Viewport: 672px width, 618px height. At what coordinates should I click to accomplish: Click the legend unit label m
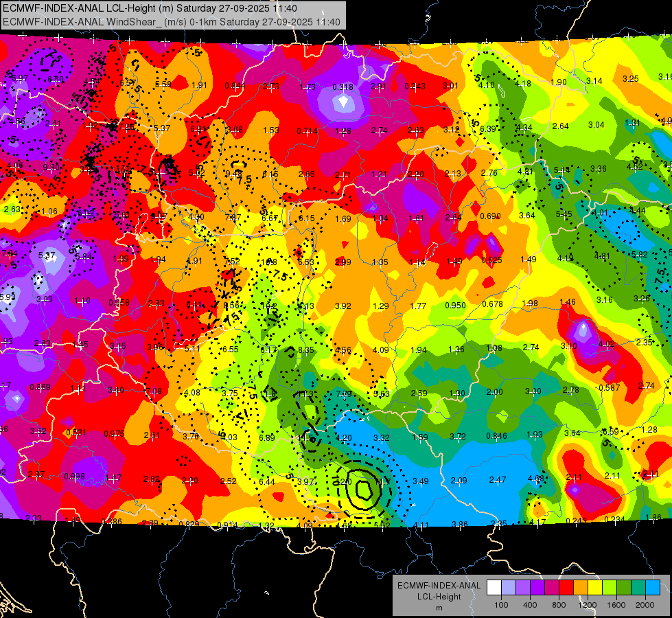point(439,608)
